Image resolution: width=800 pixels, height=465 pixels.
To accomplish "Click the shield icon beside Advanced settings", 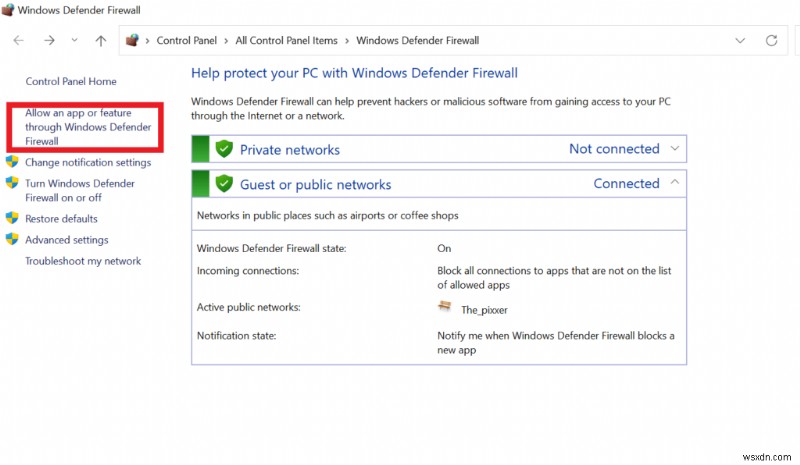I will point(12,240).
